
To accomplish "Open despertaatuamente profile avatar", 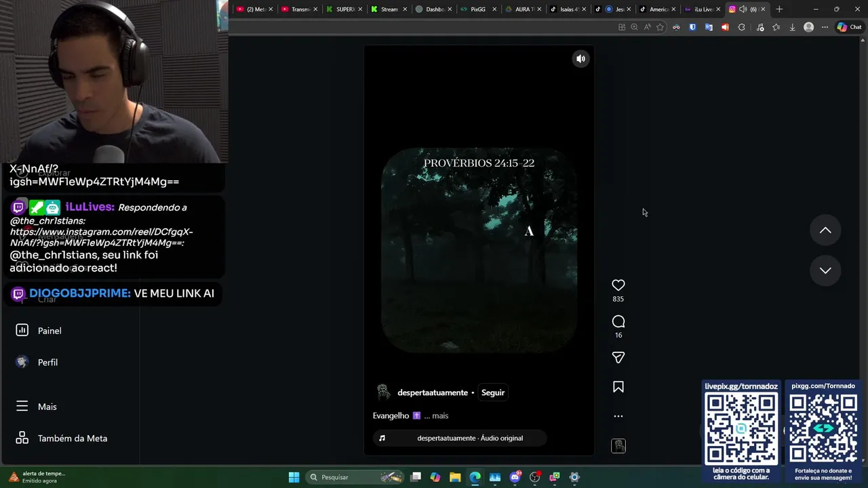I will click(383, 392).
